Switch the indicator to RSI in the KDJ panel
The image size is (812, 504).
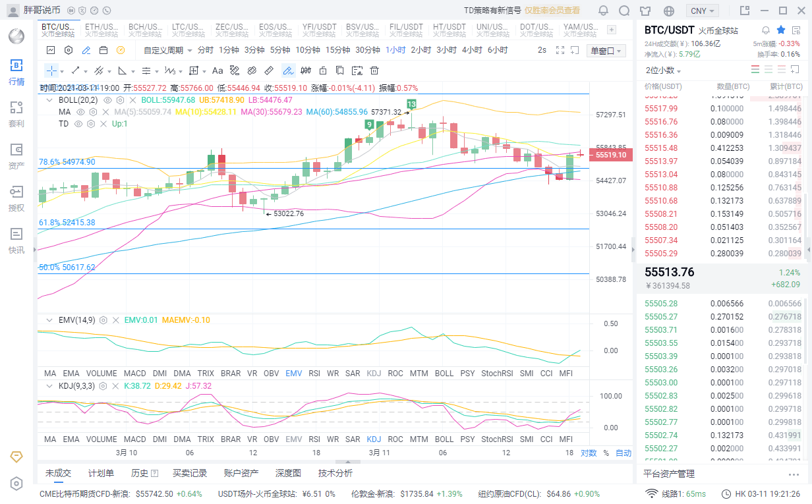[x=314, y=439]
